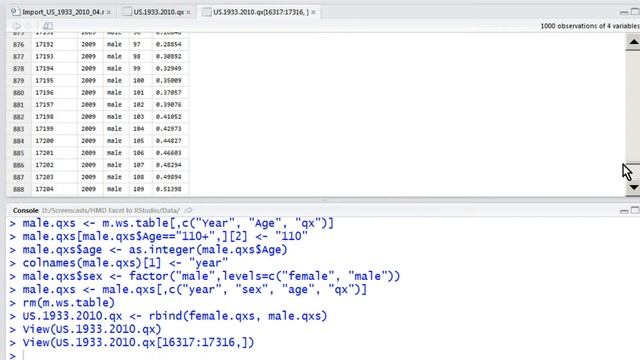This screenshot has height=360, width=640.
Task: Go back to previous source location
Action: 16,26
